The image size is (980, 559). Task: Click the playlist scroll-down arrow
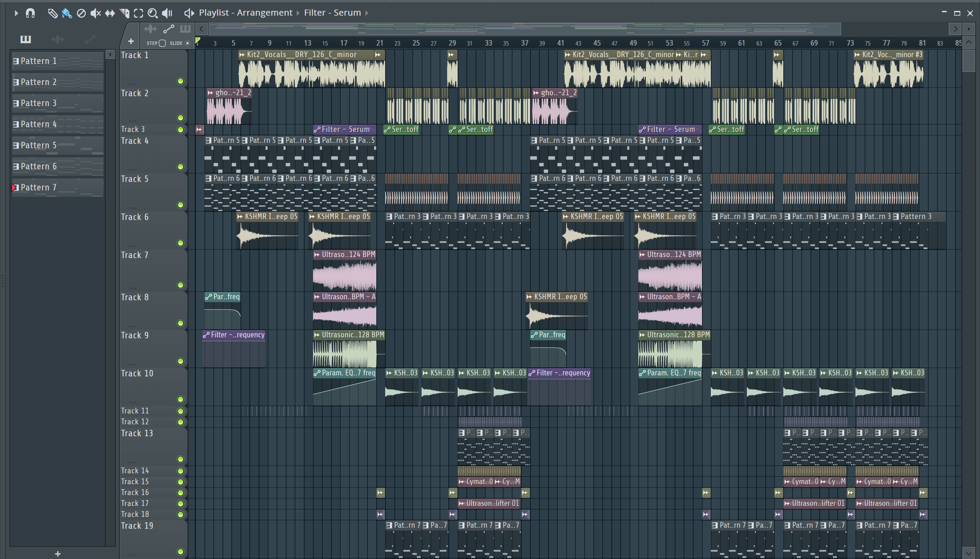pos(969,553)
